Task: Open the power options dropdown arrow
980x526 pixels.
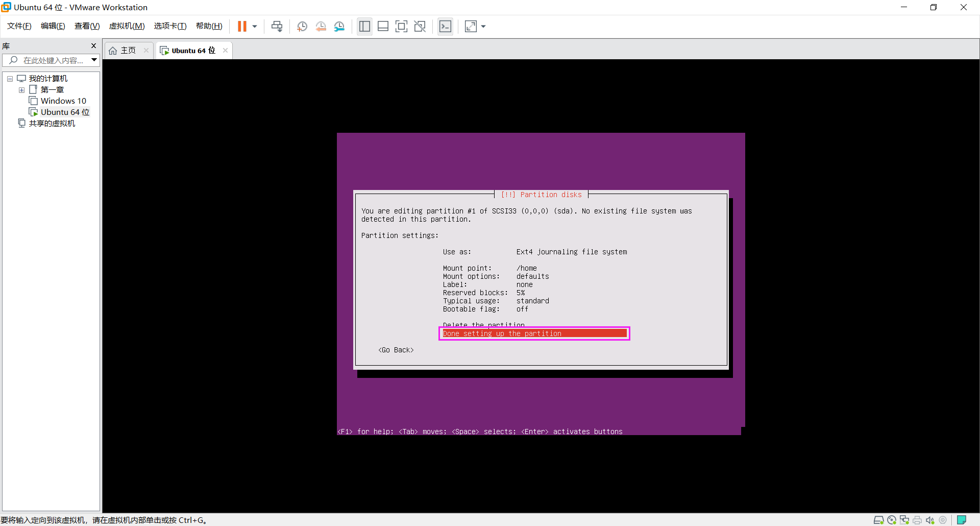Action: [x=255, y=27]
